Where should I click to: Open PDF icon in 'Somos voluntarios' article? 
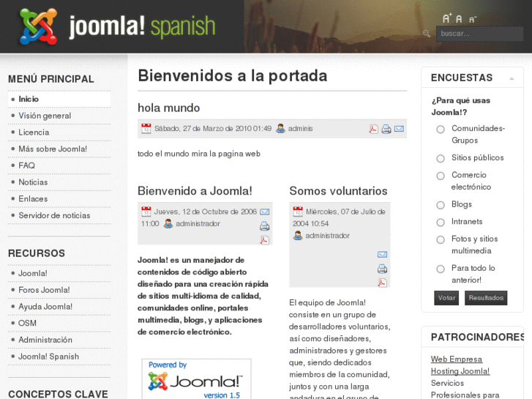382,283
